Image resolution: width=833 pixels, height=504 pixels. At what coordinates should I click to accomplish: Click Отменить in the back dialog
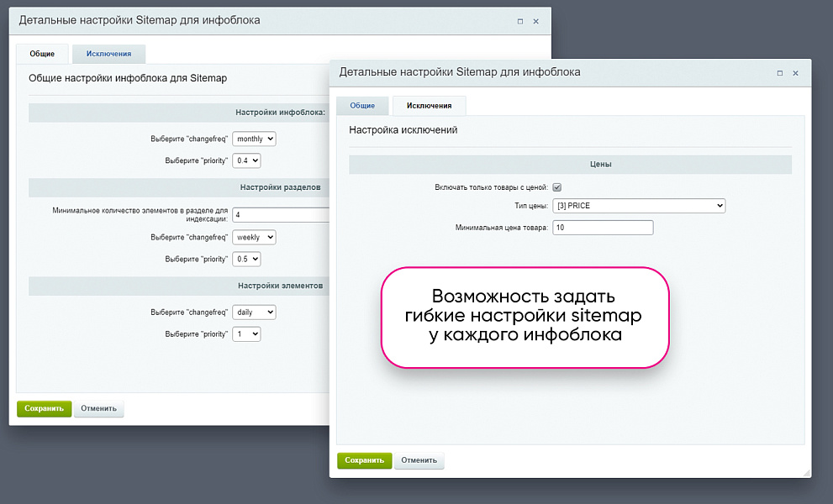coord(98,408)
